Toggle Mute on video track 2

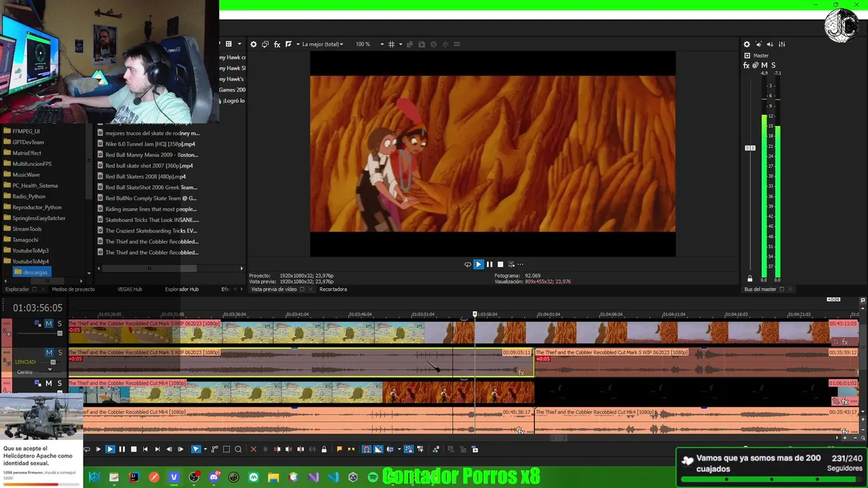tap(49, 324)
